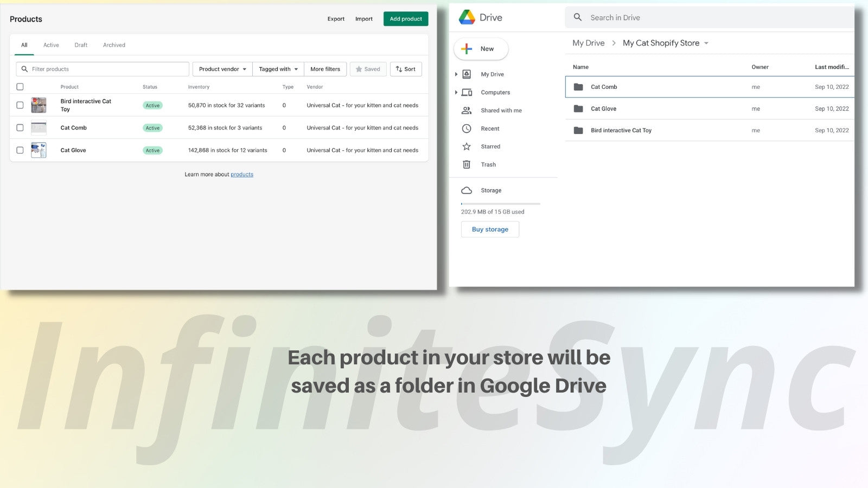The height and width of the screenshot is (488, 868).
Task: Click the storage usage progress bar
Action: click(x=499, y=203)
